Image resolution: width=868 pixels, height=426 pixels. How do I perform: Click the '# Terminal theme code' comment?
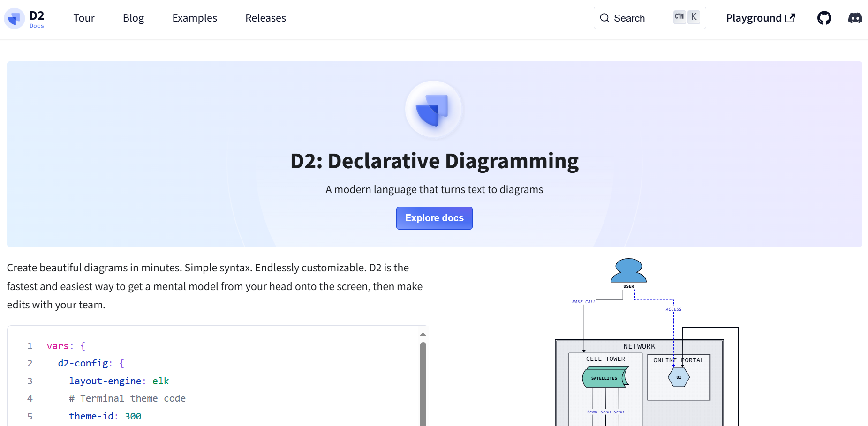tap(127, 398)
